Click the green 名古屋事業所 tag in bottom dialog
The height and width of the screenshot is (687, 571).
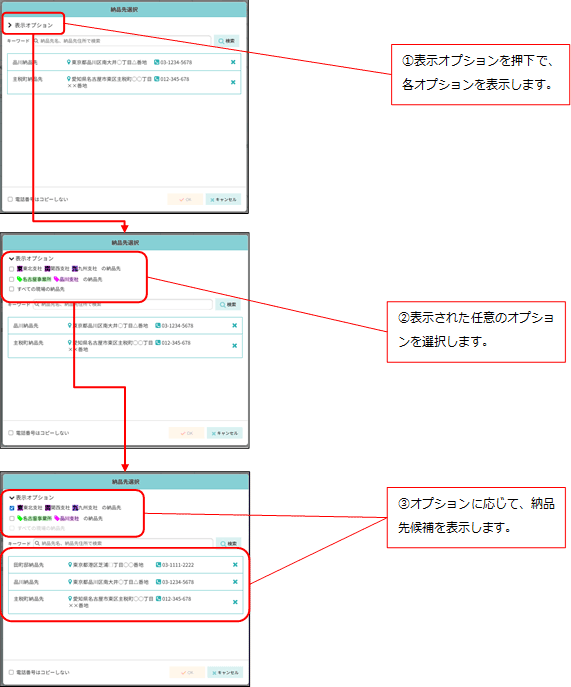(34, 518)
